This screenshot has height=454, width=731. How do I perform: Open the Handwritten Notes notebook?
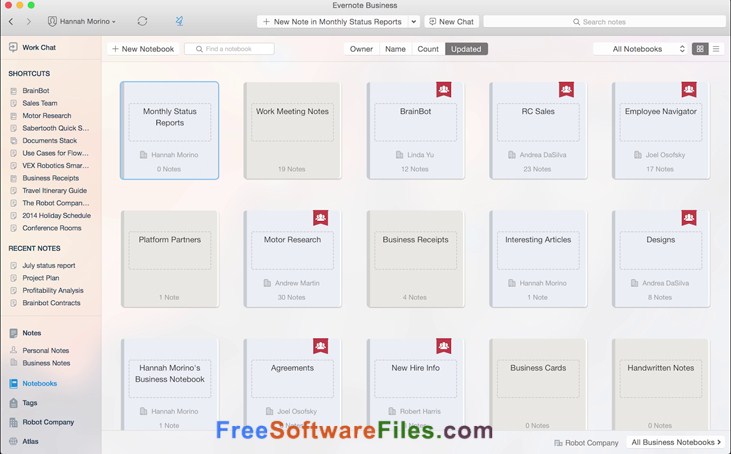(x=661, y=385)
